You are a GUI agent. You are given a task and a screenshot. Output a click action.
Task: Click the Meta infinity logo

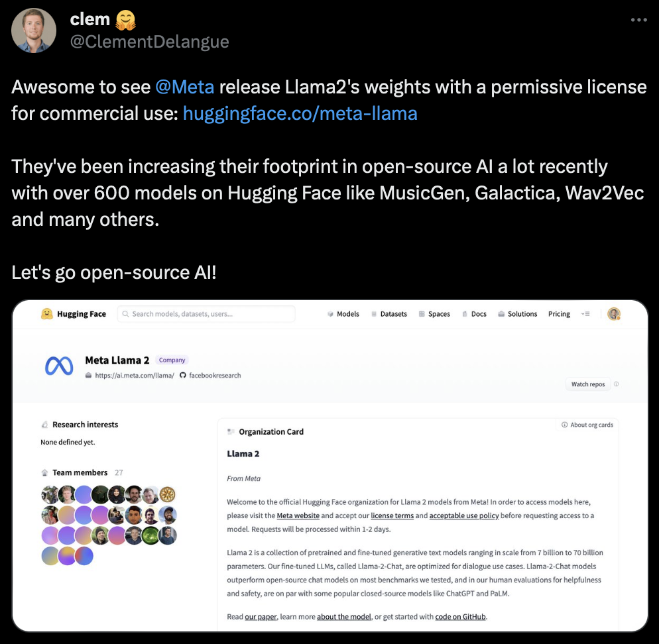pyautogui.click(x=59, y=366)
